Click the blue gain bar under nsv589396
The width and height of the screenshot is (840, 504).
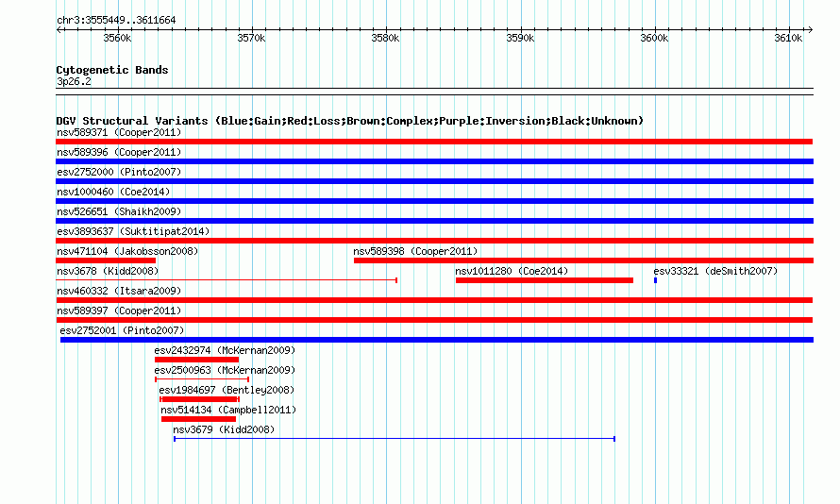434,161
